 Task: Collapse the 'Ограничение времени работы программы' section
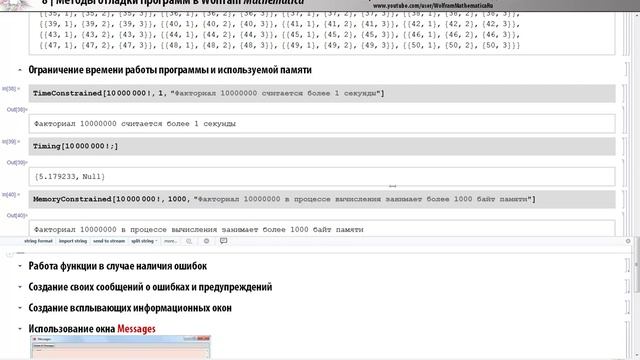point(20,70)
